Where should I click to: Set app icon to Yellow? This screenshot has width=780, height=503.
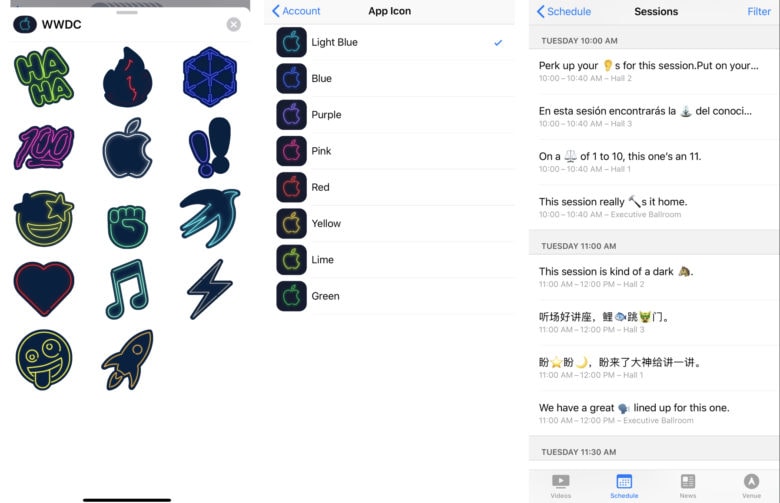tap(390, 224)
